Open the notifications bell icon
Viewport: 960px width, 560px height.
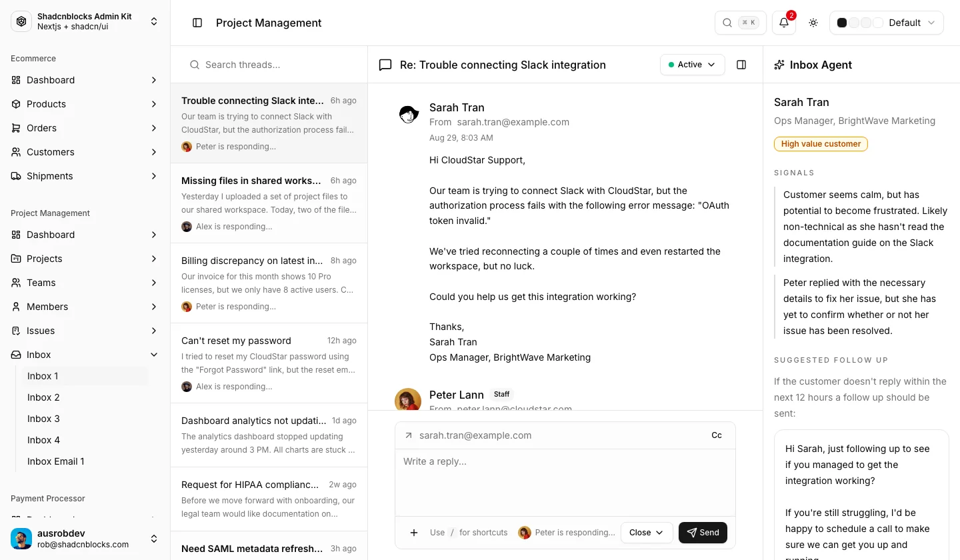pos(784,23)
